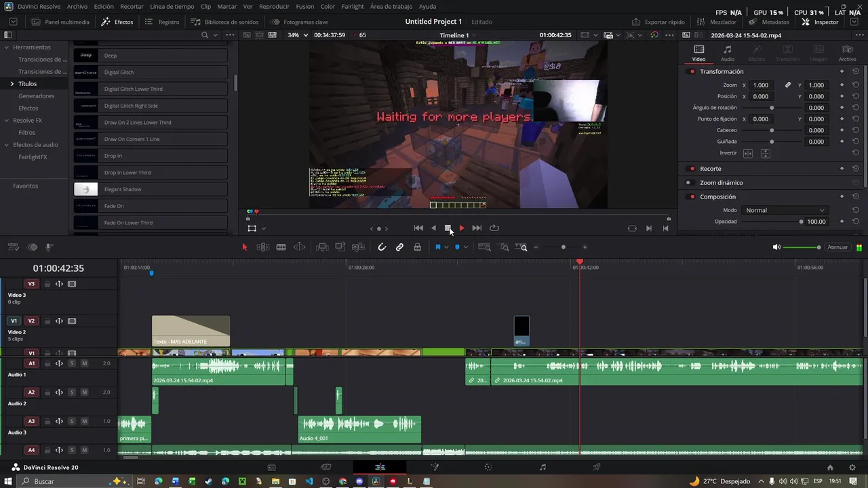Go to last frame button
868x488 pixels.
(x=477, y=228)
